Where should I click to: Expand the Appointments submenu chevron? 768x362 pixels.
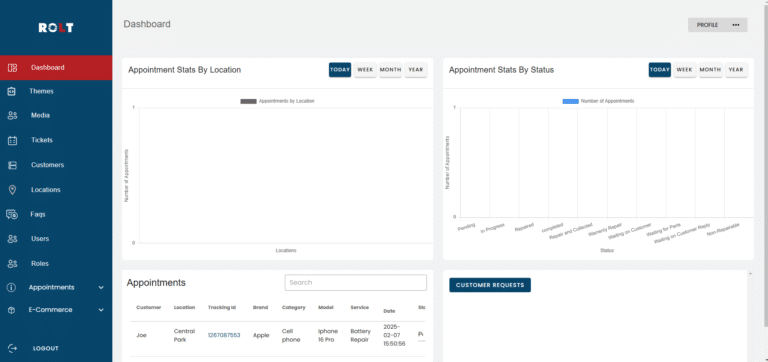[x=101, y=288]
